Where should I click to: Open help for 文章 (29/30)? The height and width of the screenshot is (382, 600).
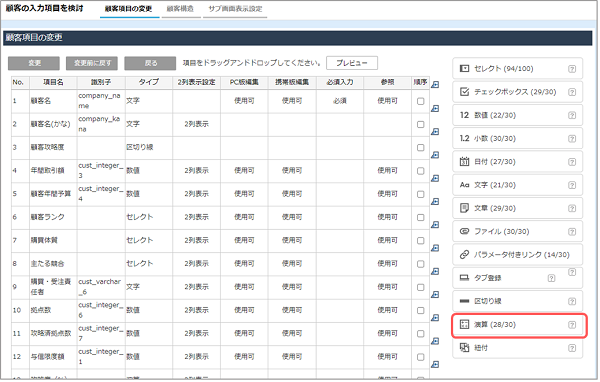pos(572,209)
